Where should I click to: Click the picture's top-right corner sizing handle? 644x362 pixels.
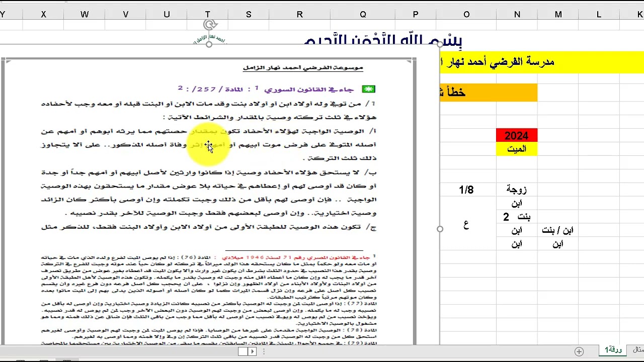440,44
